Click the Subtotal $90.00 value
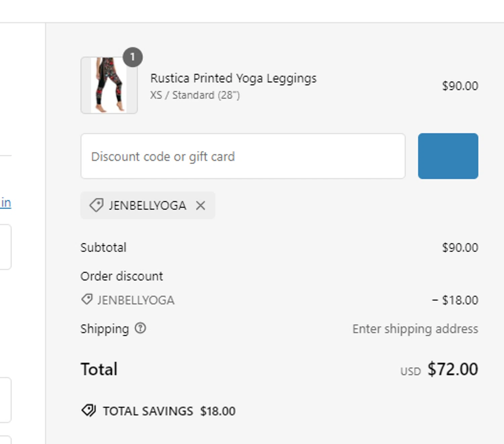The image size is (504, 444). click(x=460, y=248)
